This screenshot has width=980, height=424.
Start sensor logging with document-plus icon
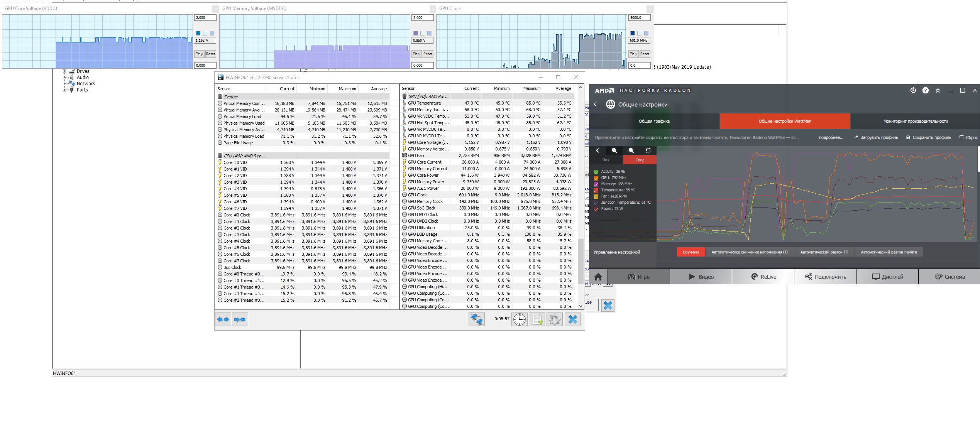537,319
